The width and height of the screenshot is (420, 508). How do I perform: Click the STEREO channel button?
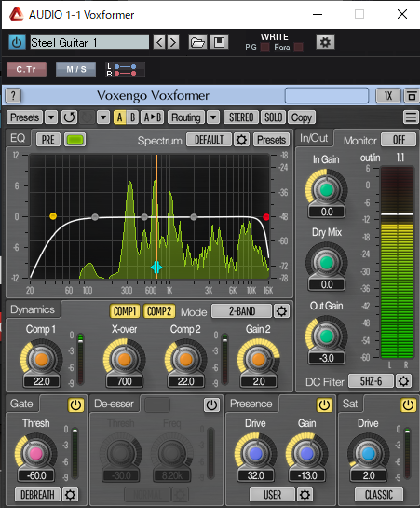pos(241,117)
